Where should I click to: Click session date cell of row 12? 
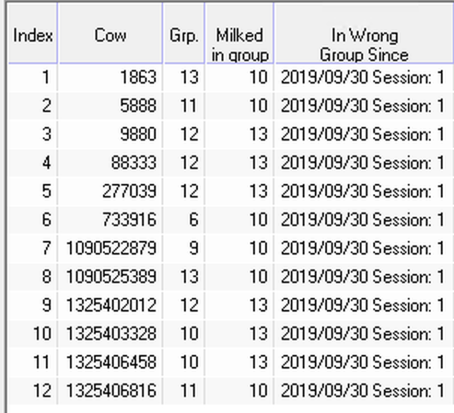click(x=364, y=391)
